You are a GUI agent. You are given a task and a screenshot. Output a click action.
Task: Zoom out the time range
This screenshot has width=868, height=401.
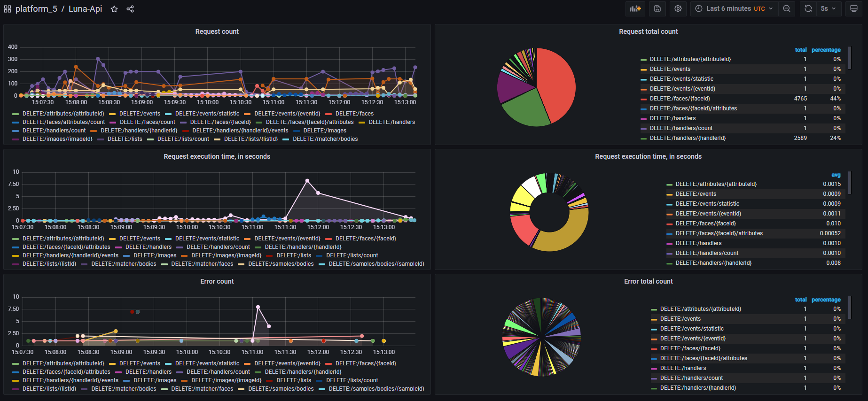(x=787, y=8)
